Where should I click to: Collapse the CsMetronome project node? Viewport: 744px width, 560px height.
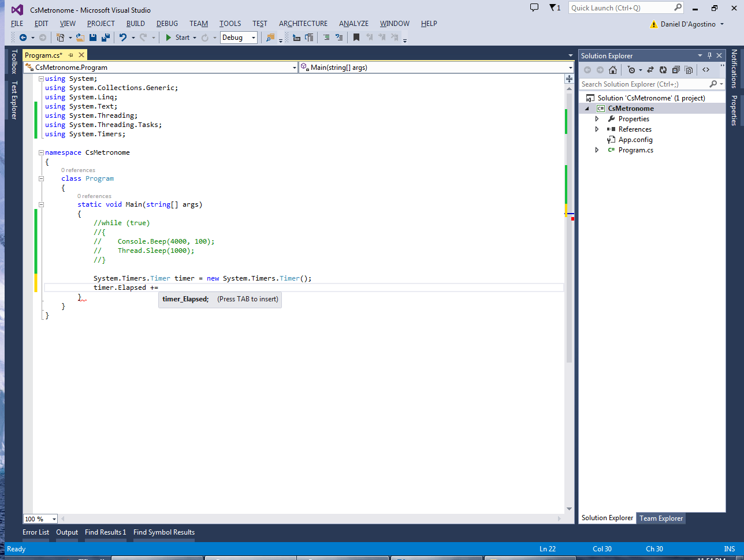coord(588,109)
